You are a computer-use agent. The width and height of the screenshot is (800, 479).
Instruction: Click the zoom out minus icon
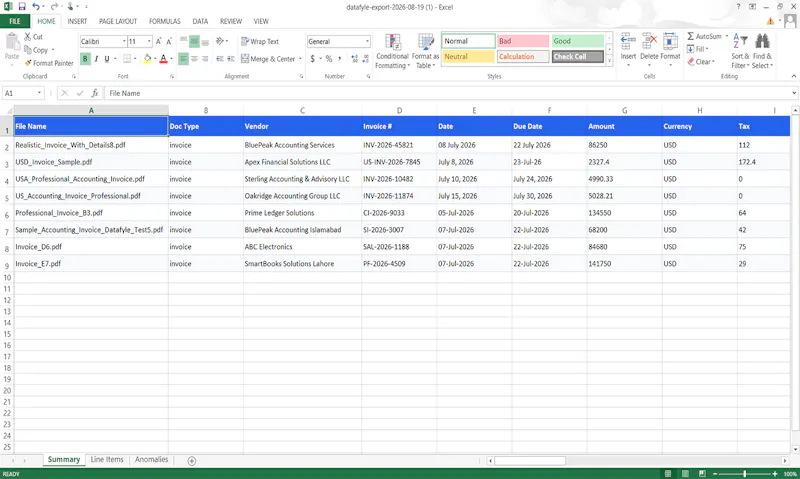point(715,474)
